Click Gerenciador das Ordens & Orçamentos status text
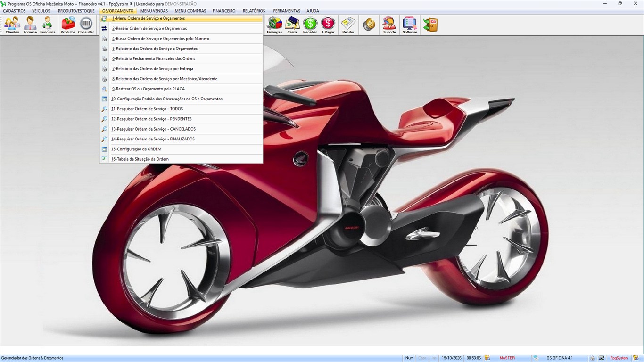Image resolution: width=644 pixels, height=362 pixels. point(33,358)
